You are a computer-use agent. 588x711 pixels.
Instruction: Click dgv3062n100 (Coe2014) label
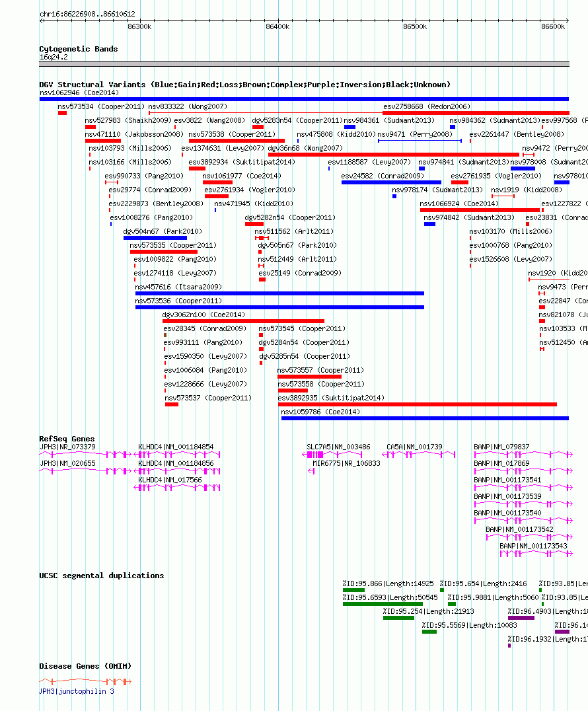(x=203, y=315)
